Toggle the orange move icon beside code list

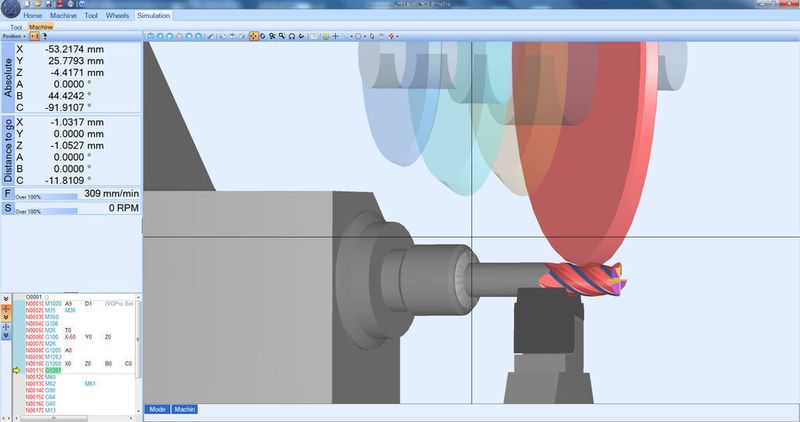click(x=6, y=309)
